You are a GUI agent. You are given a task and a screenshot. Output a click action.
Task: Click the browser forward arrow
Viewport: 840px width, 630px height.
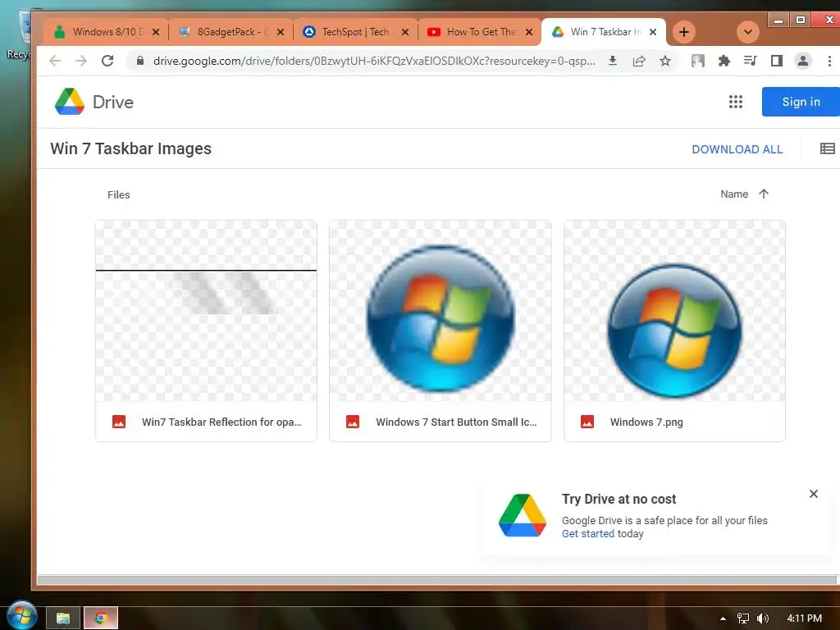[81, 61]
